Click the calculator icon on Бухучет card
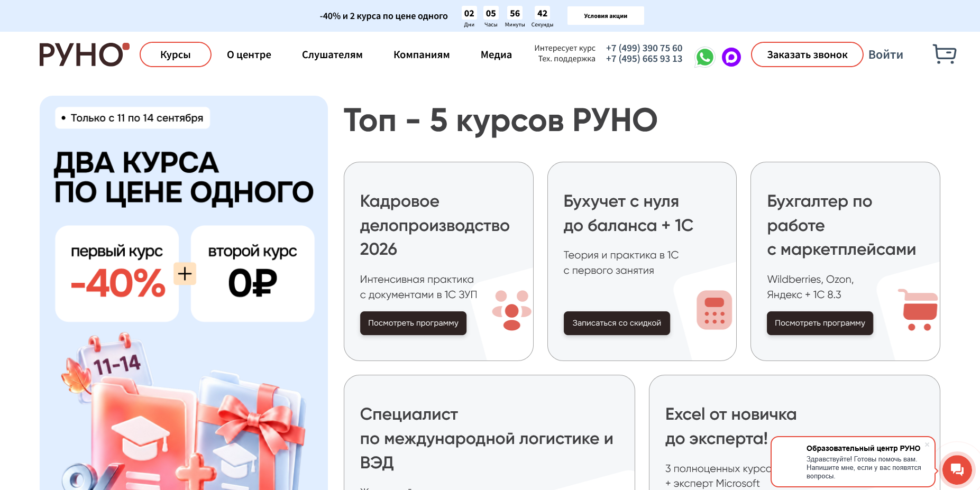 click(x=714, y=310)
